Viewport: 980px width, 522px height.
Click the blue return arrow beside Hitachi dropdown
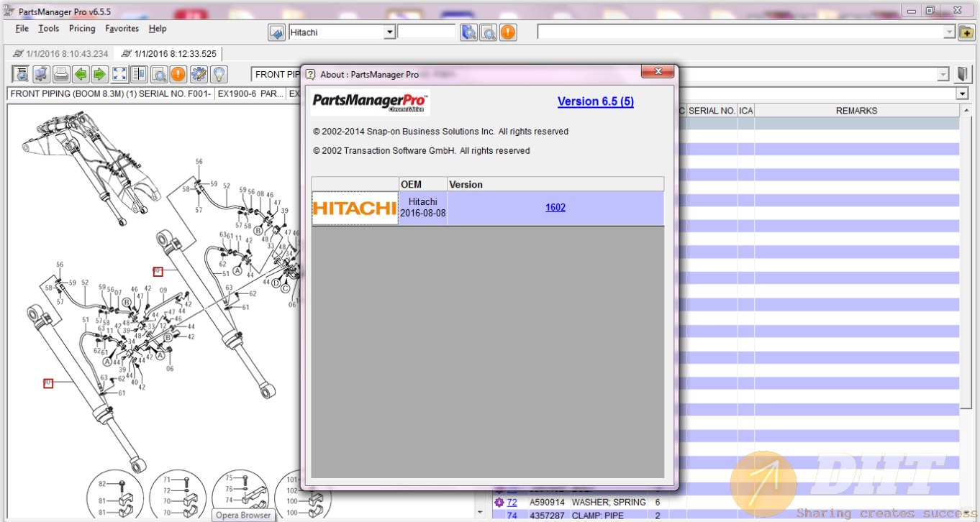(276, 32)
